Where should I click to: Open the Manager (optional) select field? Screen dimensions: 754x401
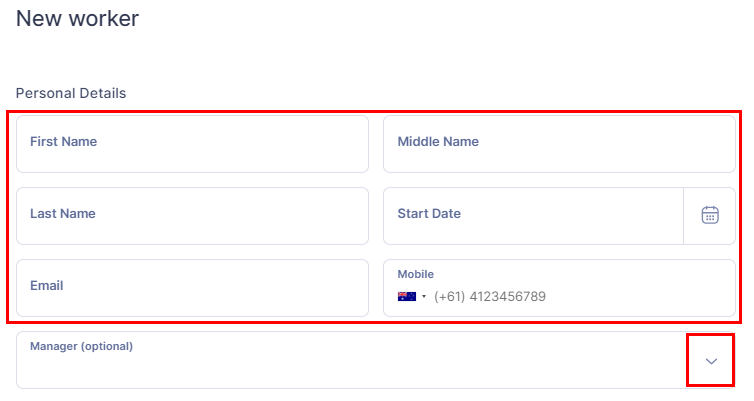(x=376, y=360)
